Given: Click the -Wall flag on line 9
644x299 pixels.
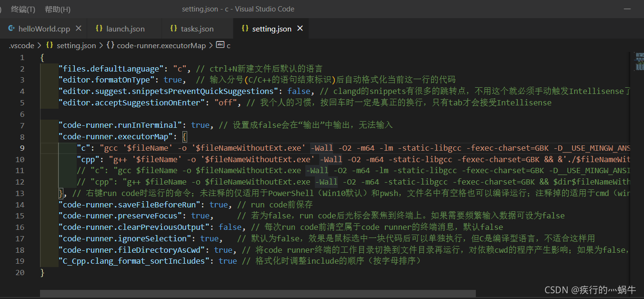Looking at the screenshot, I should click(322, 148).
